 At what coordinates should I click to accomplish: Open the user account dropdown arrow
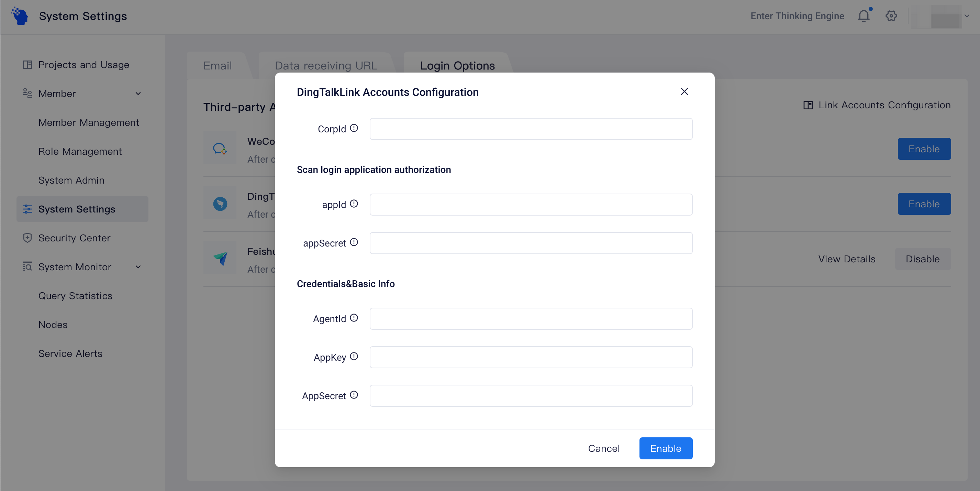point(967,16)
